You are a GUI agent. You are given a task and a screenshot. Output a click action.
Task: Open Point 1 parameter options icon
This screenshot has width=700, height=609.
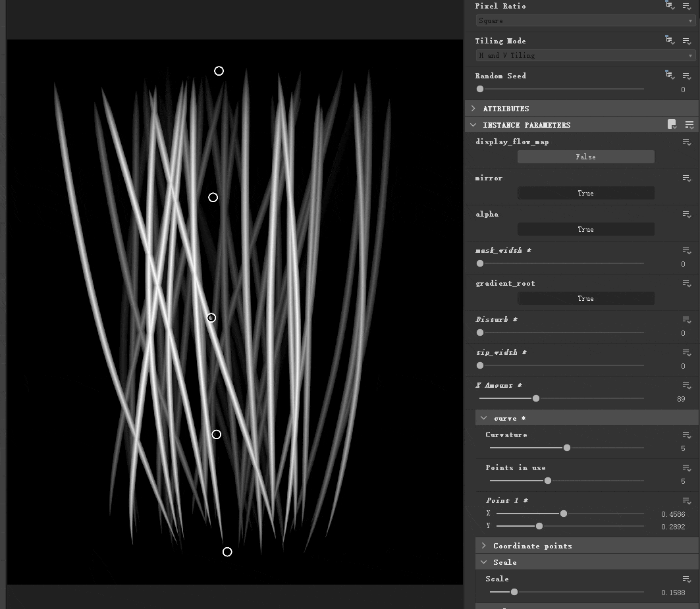(x=687, y=501)
